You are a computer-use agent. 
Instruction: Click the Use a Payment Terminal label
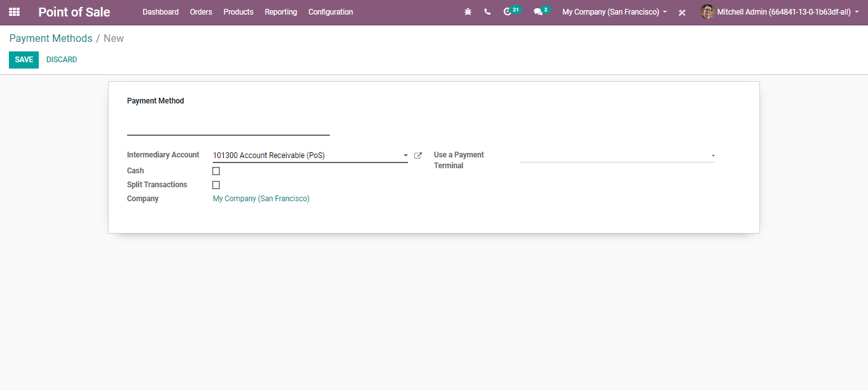pos(459,160)
